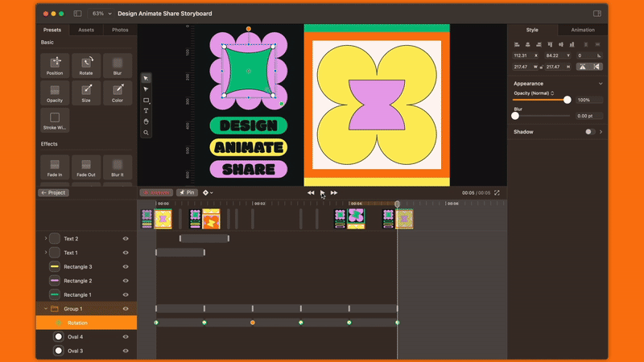Viewport: 644px width, 362px height.
Task: Select the Zoom magnifier tool
Action: point(146,133)
